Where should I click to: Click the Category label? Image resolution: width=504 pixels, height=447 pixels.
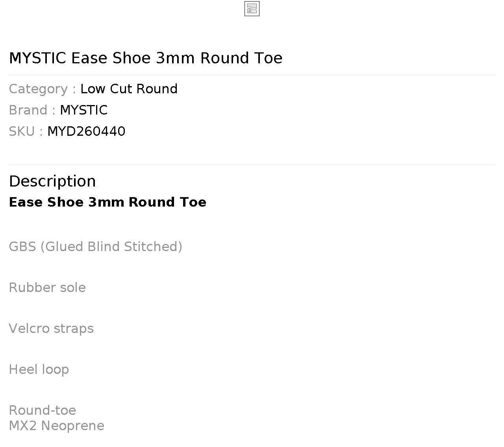[38, 89]
